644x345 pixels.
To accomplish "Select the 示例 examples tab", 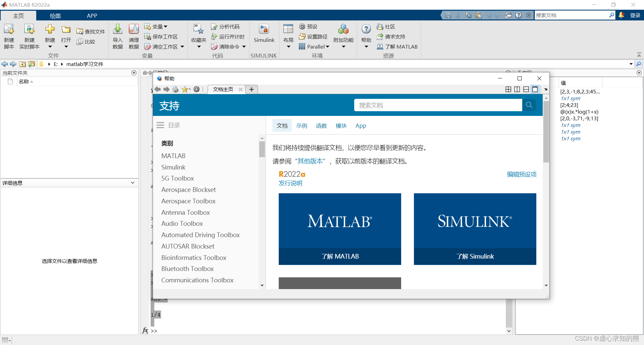I will tap(302, 126).
